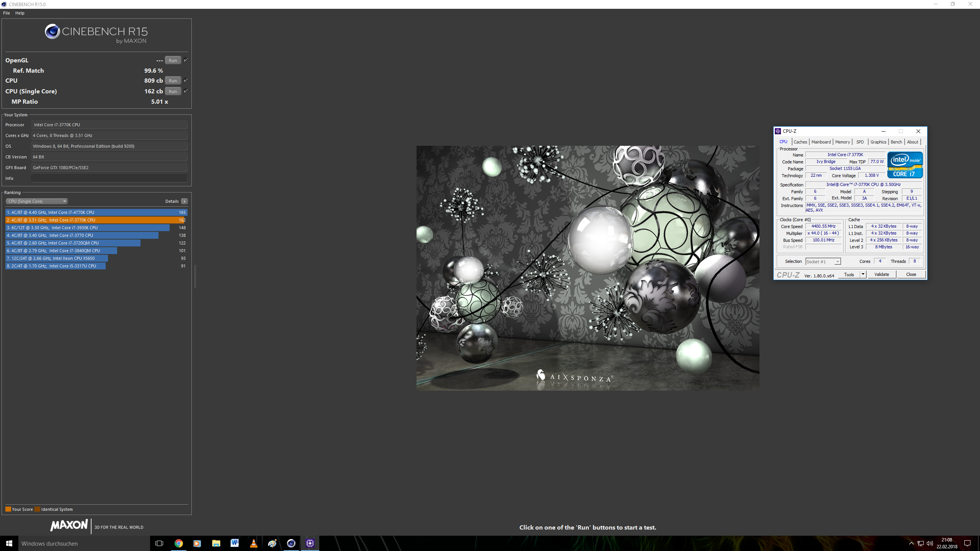Open Google Chrome from taskbar
Viewport: 980px width, 551px height.
(x=178, y=543)
